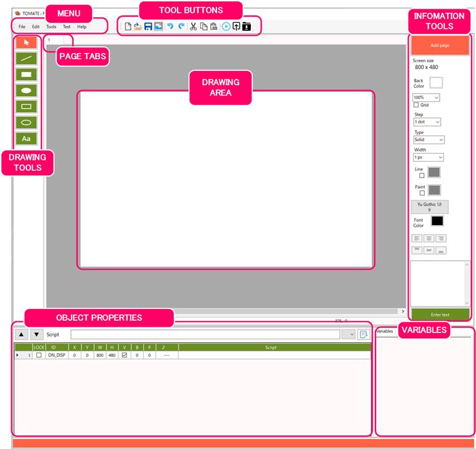476x449 pixels.
Task: Click the black Font Color swatch
Action: click(x=437, y=221)
